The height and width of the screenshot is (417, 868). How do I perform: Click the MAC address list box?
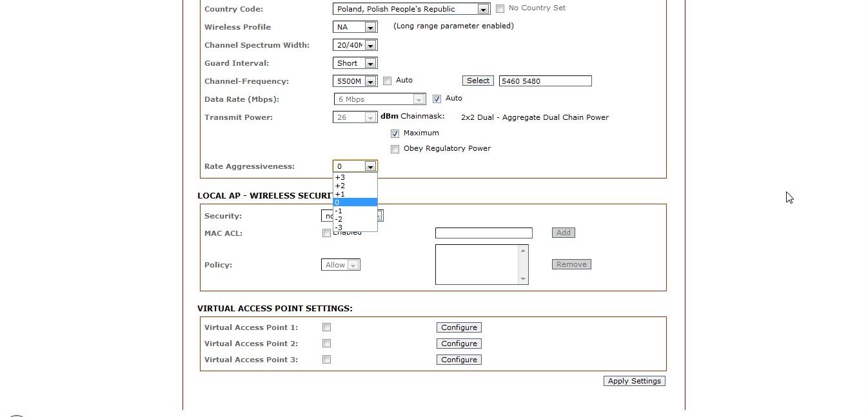coord(482,264)
